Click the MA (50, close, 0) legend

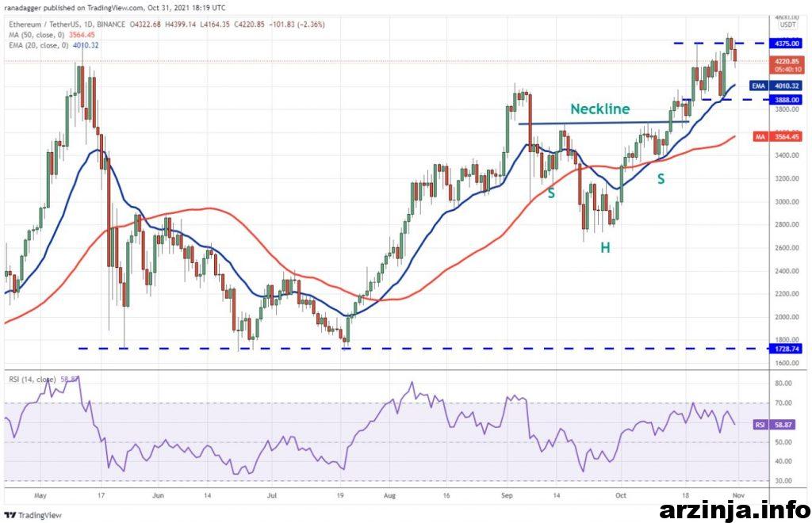(x=51, y=34)
